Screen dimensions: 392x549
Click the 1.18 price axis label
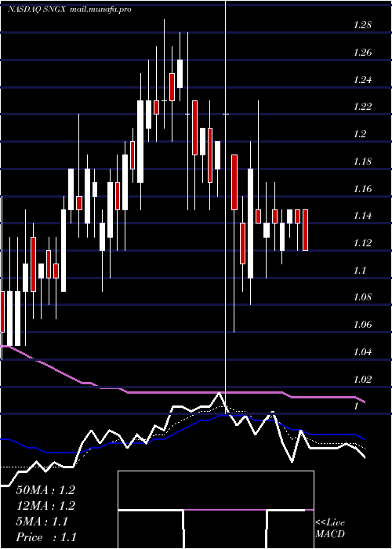click(362, 162)
